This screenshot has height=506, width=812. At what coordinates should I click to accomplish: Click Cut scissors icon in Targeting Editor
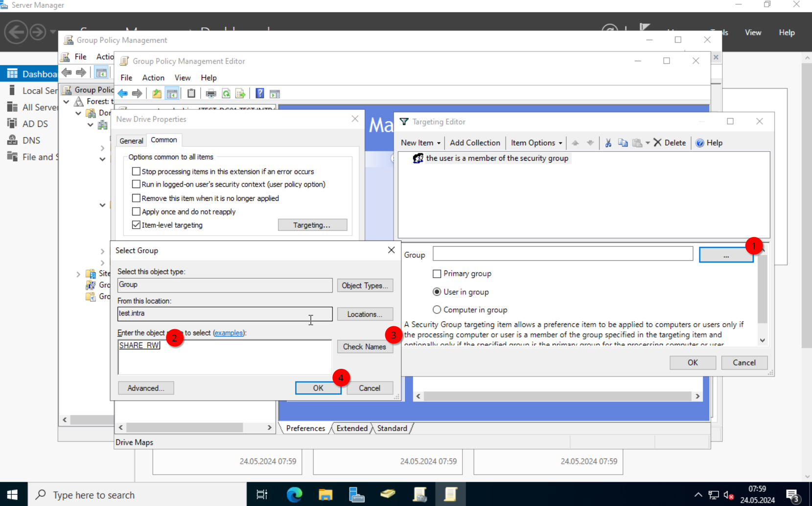pyautogui.click(x=608, y=143)
